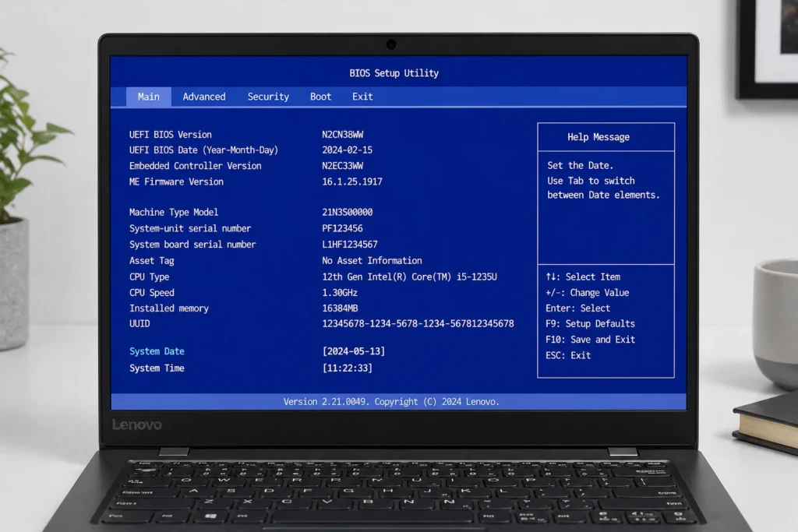Viewport: 798px width, 532px height.
Task: Click the CPU Type label
Action: (x=149, y=277)
